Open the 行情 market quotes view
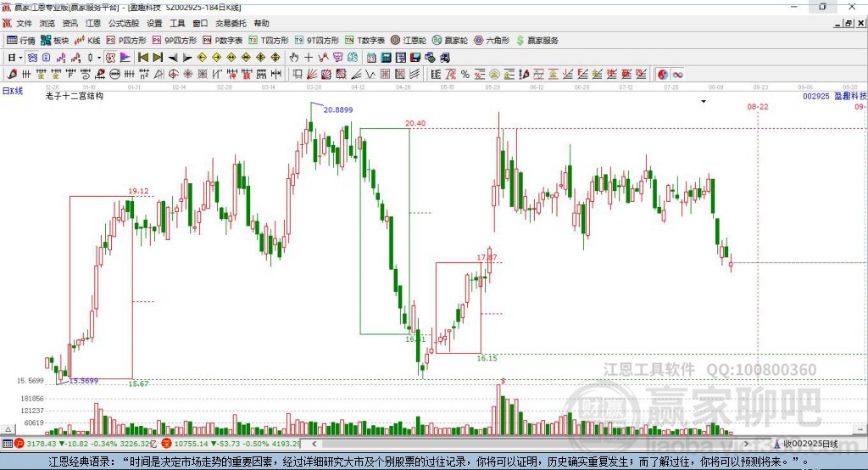Image resolution: width=868 pixels, height=470 pixels. coord(20,41)
